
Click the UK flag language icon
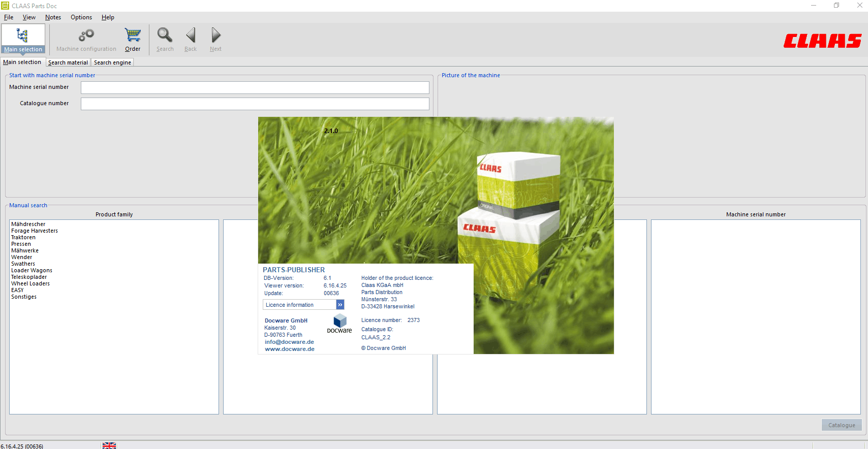109,445
